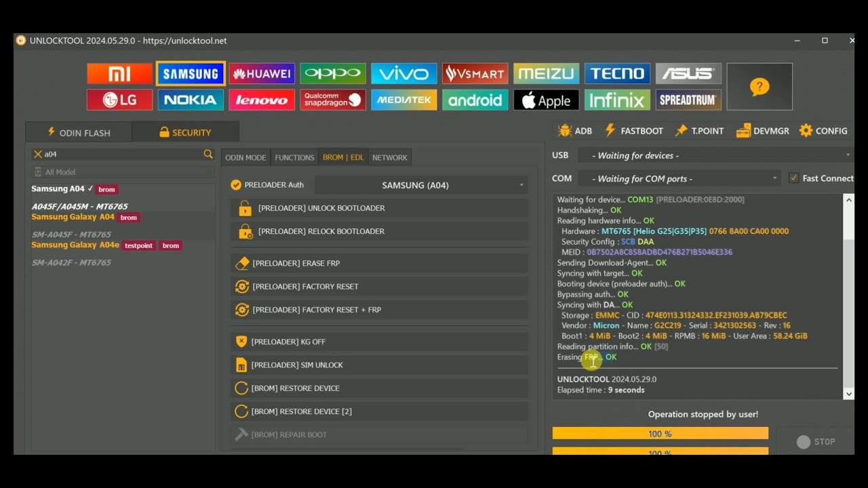The height and width of the screenshot is (488, 868).
Task: Select the Android brand icon
Action: (475, 100)
